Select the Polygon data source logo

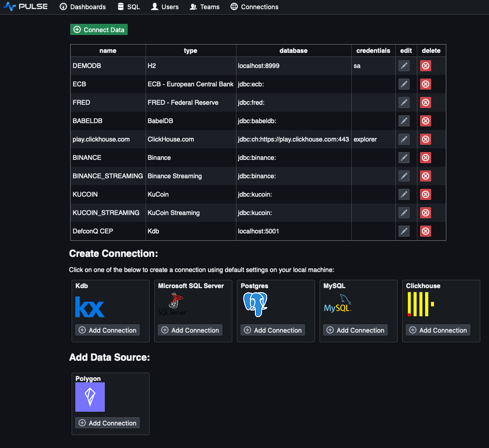(x=90, y=396)
